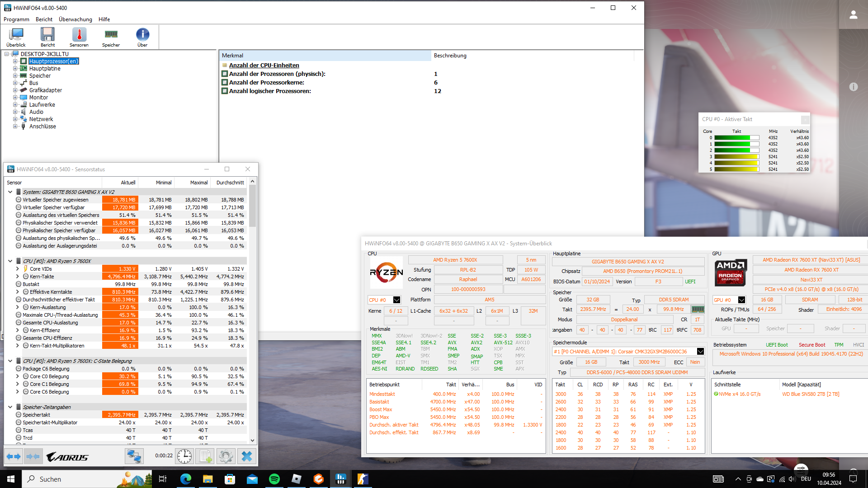Screen dimensions: 868x488
Task: Reset the sensor clock timer icon
Action: coord(184,456)
